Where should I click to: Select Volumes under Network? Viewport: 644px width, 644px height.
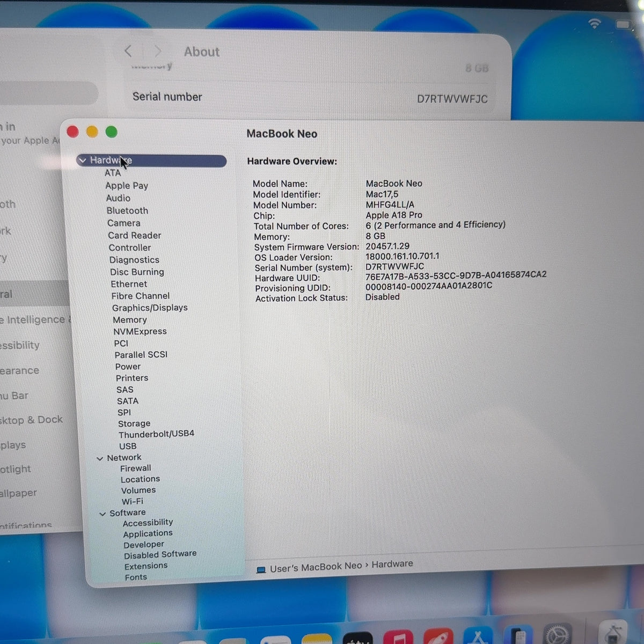coord(138,491)
